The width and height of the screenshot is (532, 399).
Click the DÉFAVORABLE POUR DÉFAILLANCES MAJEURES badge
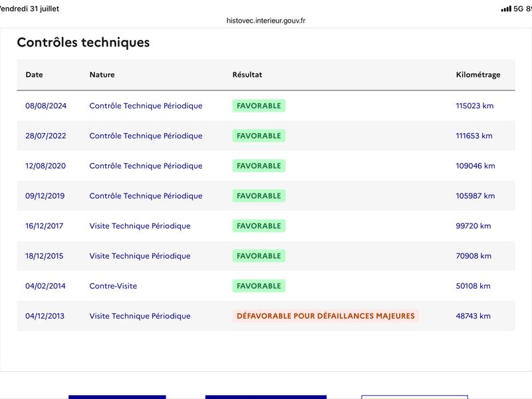pos(326,316)
